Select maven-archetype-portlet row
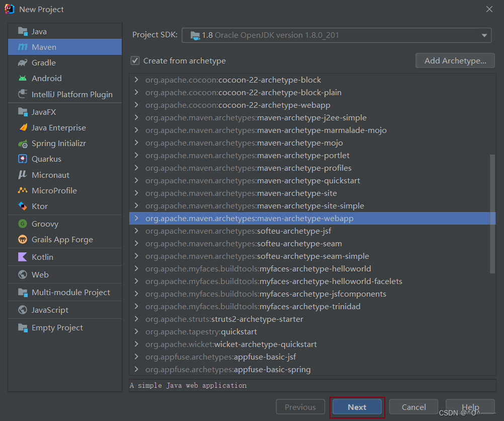504x421 pixels. (x=312, y=155)
